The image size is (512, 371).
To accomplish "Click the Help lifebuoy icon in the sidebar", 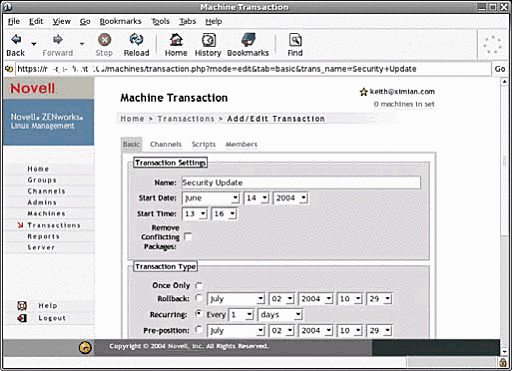I will (22, 306).
